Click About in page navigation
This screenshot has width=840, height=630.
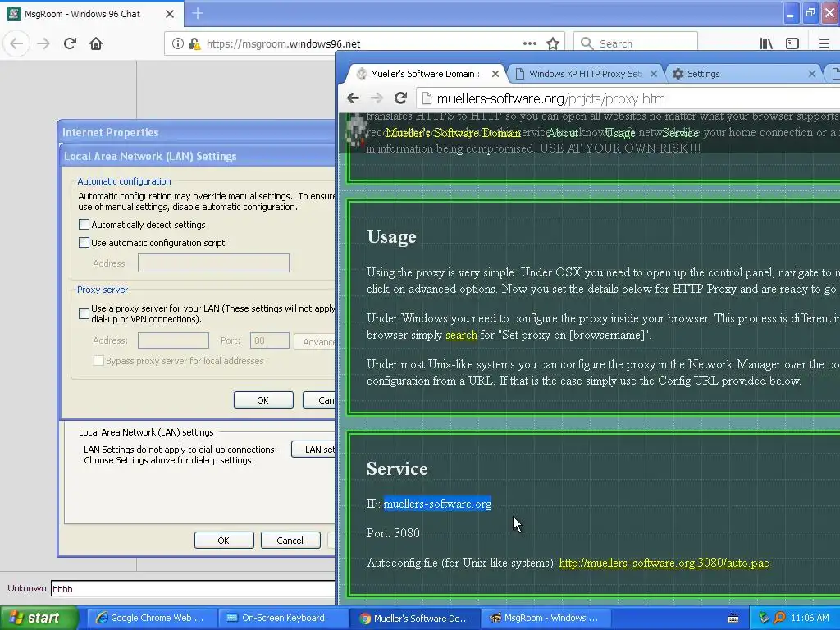563,133
